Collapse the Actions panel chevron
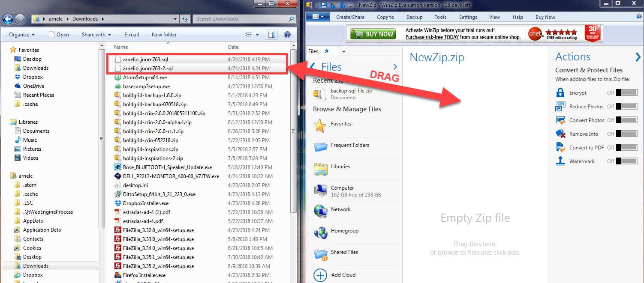The width and height of the screenshot is (644, 283). (638, 57)
